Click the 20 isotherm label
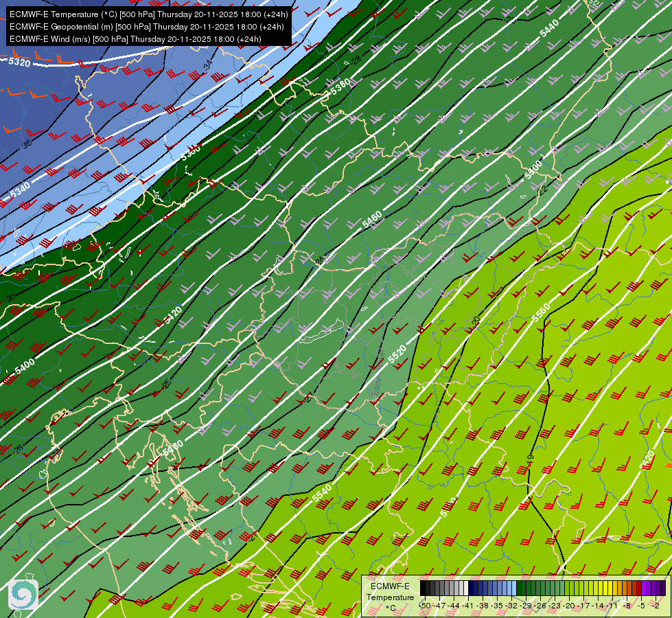 [476, 321]
